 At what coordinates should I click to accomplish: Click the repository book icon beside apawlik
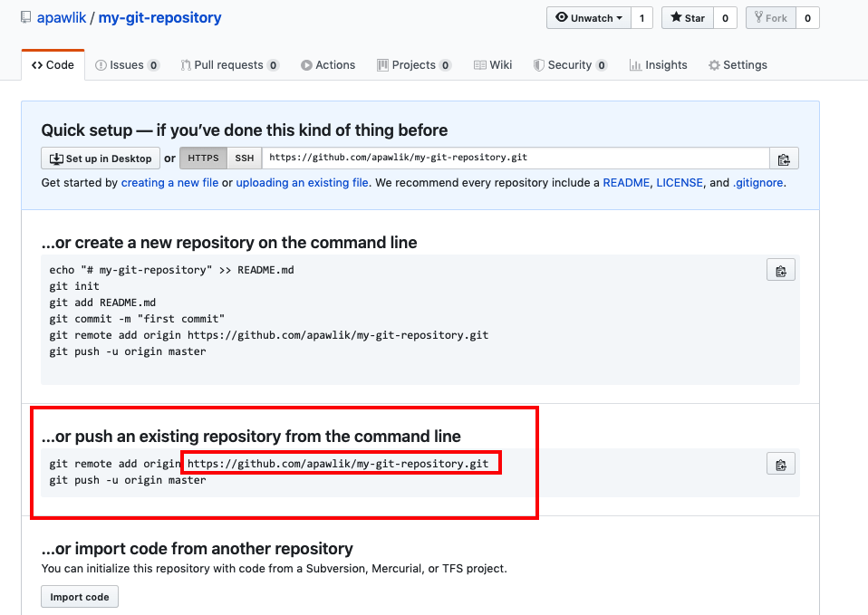tap(26, 17)
